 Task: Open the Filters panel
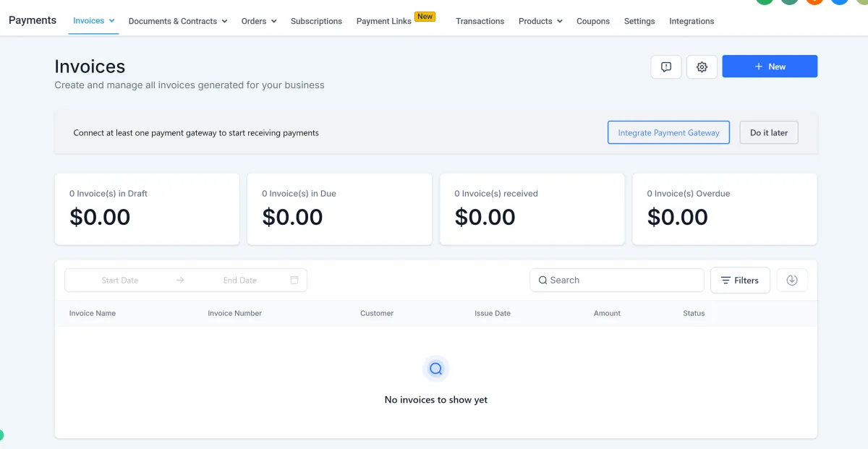740,281
